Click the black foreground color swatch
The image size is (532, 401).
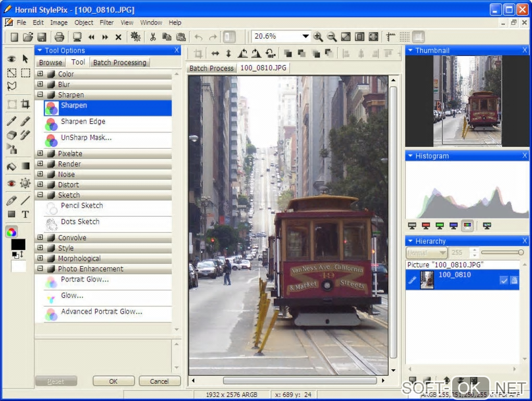click(18, 244)
